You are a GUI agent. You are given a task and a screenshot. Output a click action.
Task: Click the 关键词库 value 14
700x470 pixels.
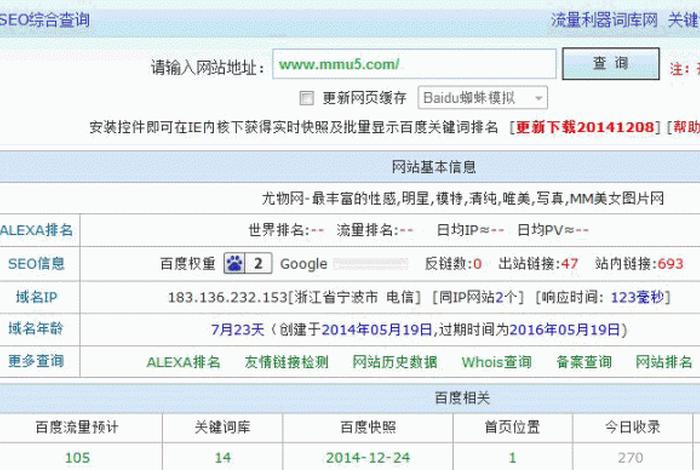point(222,458)
